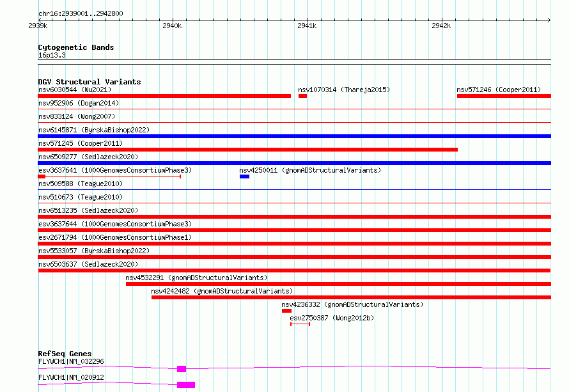Select the nsv4242482 red bar
This screenshot has height=392, width=569.
pyautogui.click(x=351, y=297)
